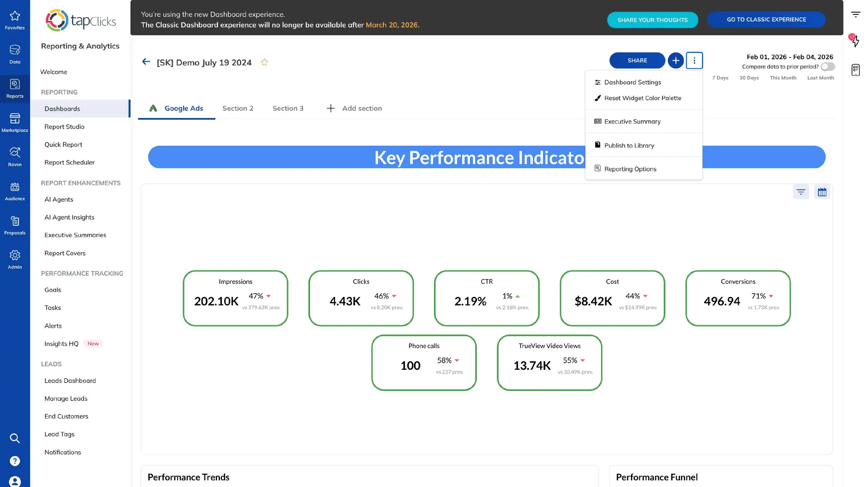Screen dimensions: 868x487
Task: Toggle Compare data to prior period switch
Action: click(828, 66)
